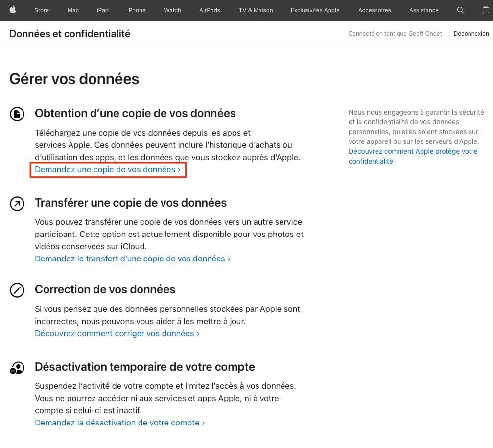
Task: Click the Apple logo icon
Action: click(x=13, y=10)
